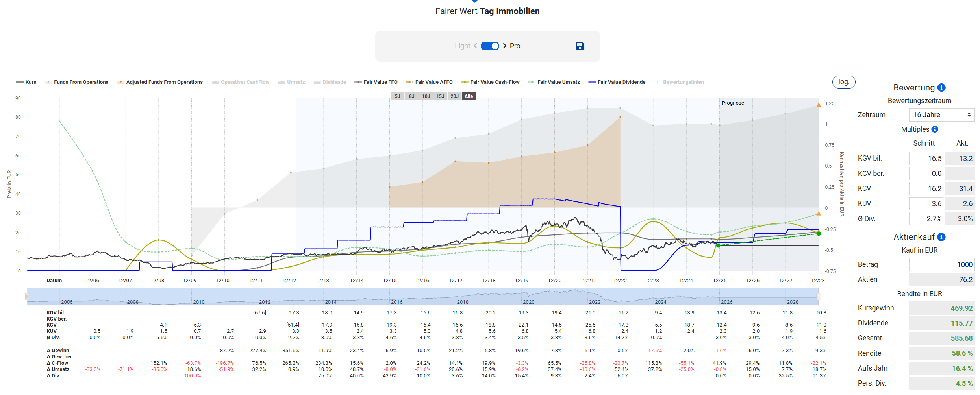Viewport: 980px width, 395px height.
Task: Open the Bewertung info icon
Action: tap(941, 88)
